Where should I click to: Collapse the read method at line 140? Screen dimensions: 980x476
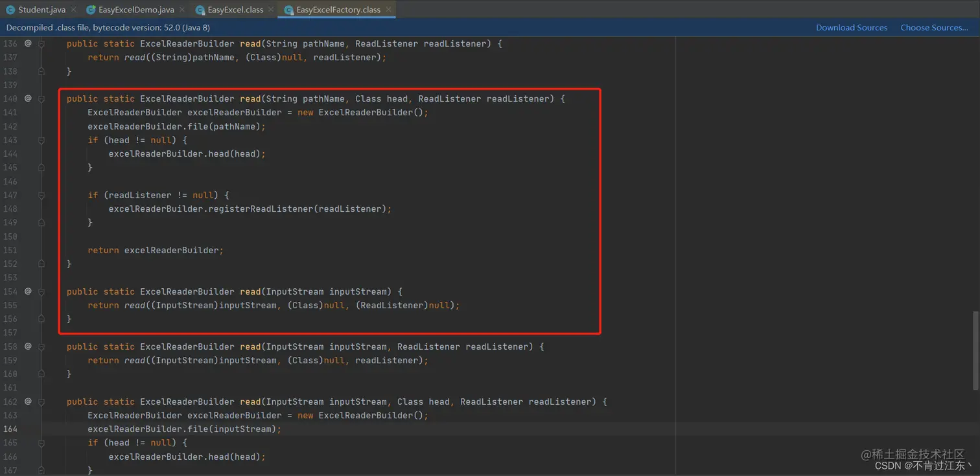click(41, 99)
